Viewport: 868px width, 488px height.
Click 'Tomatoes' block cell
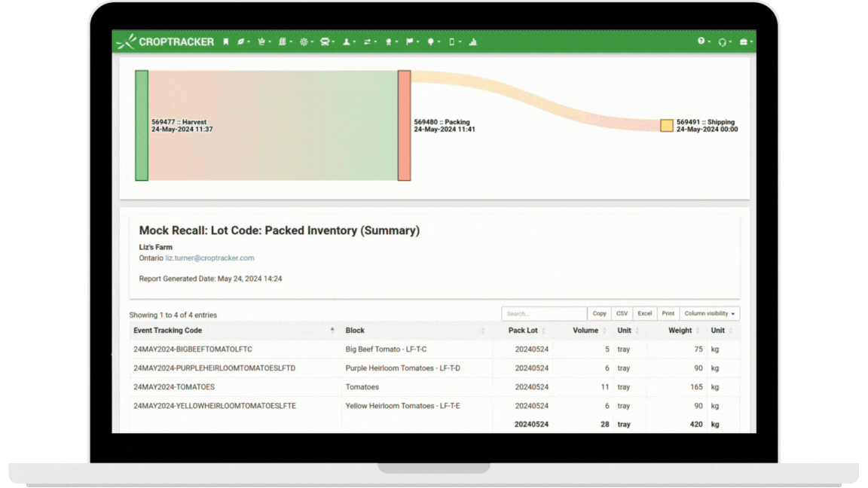[x=362, y=387]
